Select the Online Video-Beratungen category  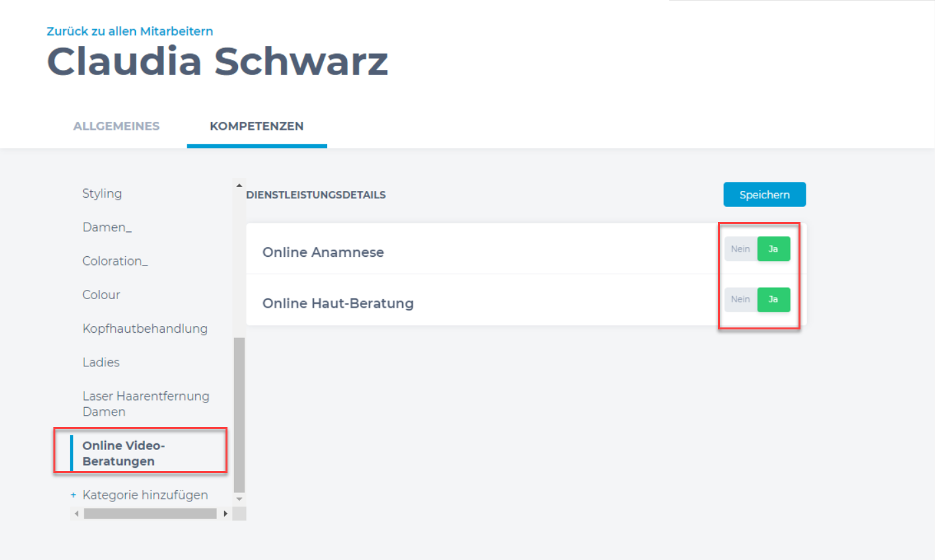tap(123, 453)
